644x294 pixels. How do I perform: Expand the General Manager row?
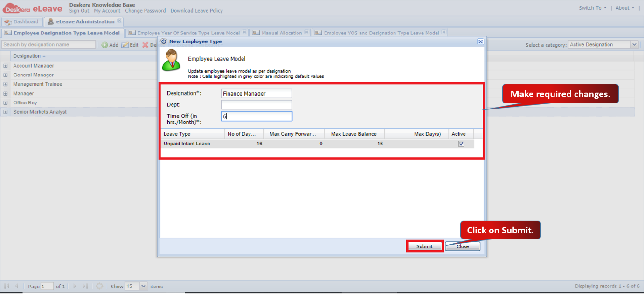6,75
